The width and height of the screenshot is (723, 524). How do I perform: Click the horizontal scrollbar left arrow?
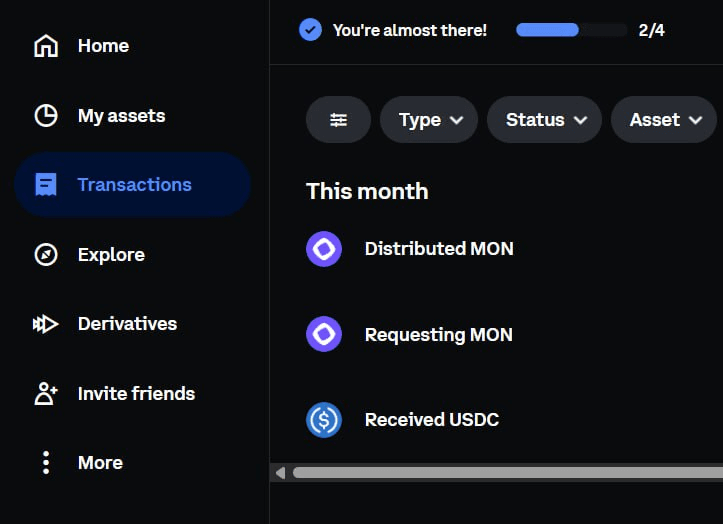(x=280, y=472)
